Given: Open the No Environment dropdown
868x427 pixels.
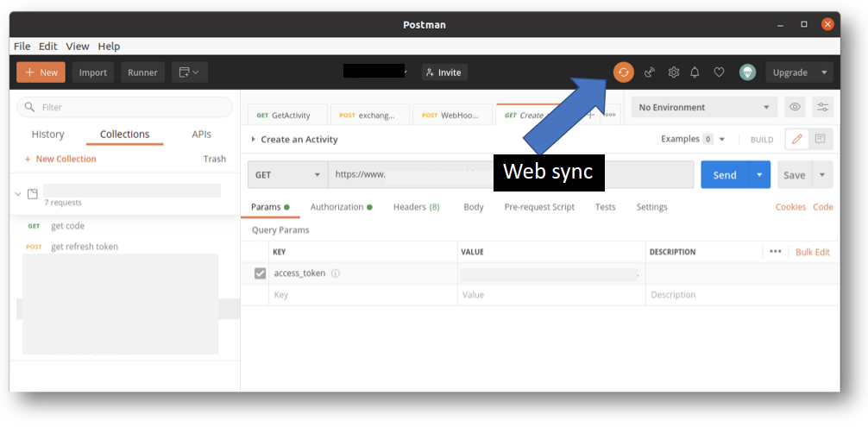Looking at the screenshot, I should [x=704, y=107].
